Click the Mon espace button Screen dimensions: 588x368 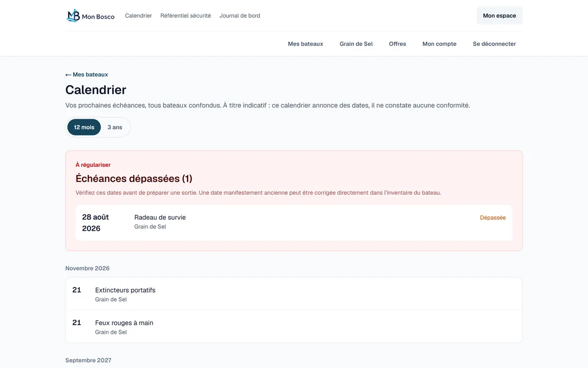pos(499,16)
